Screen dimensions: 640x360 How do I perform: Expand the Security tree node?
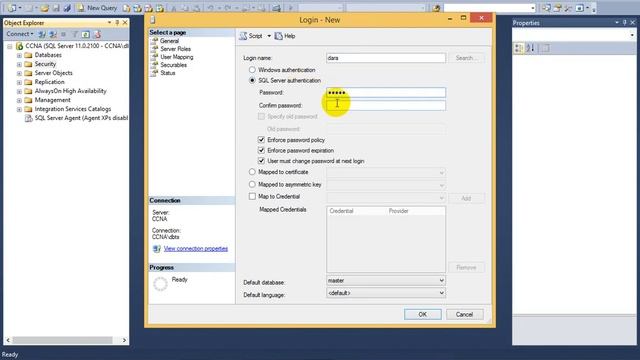19,64
